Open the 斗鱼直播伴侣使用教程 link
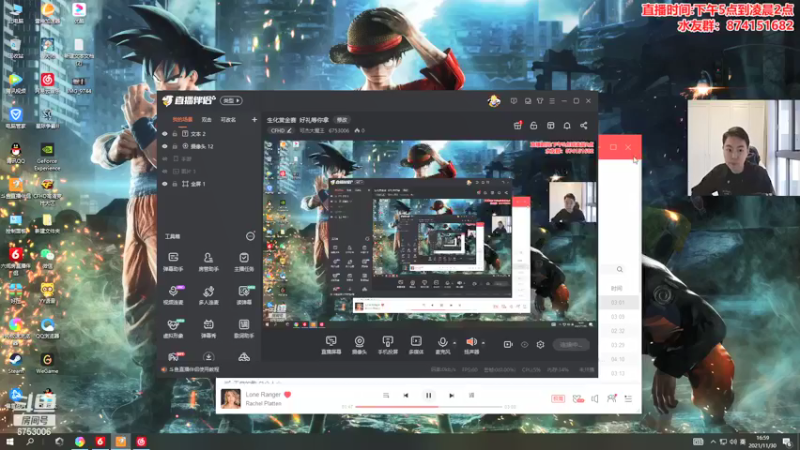 [x=194, y=369]
